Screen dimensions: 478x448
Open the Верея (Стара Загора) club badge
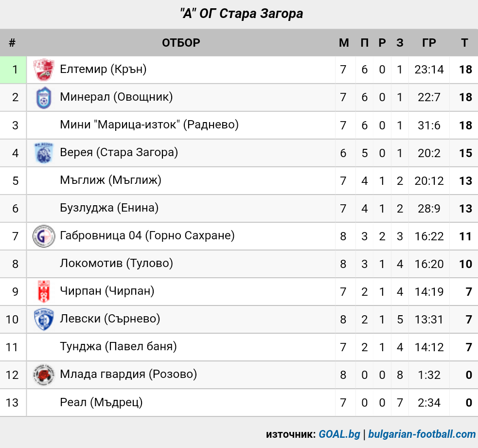pos(44,153)
